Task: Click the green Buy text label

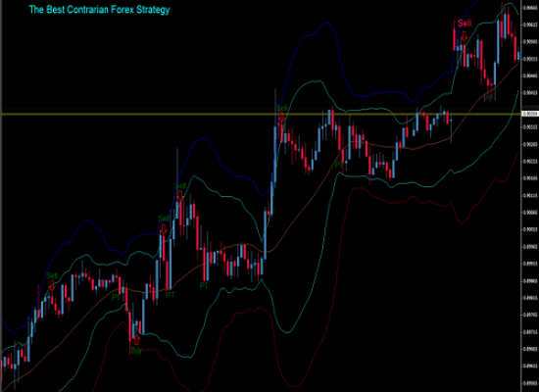Action: point(136,351)
